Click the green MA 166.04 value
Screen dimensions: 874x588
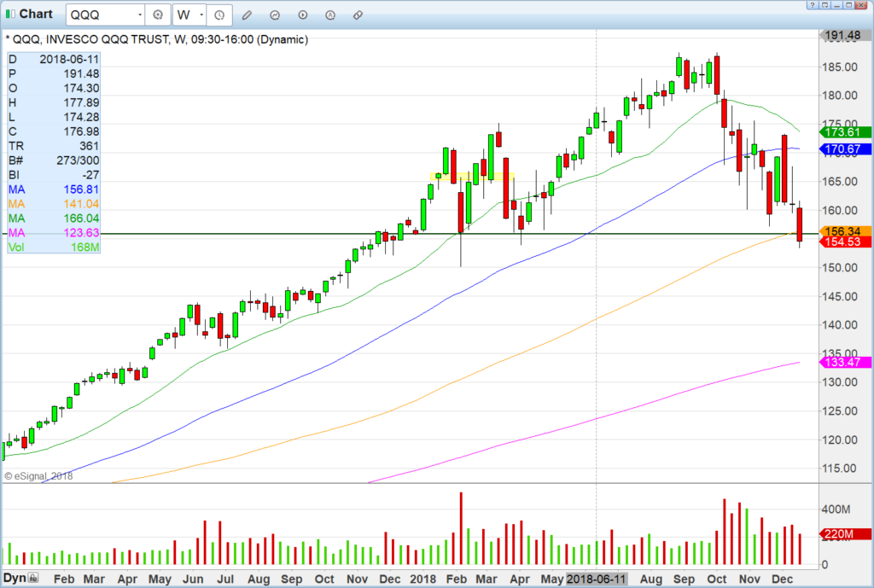click(x=81, y=218)
